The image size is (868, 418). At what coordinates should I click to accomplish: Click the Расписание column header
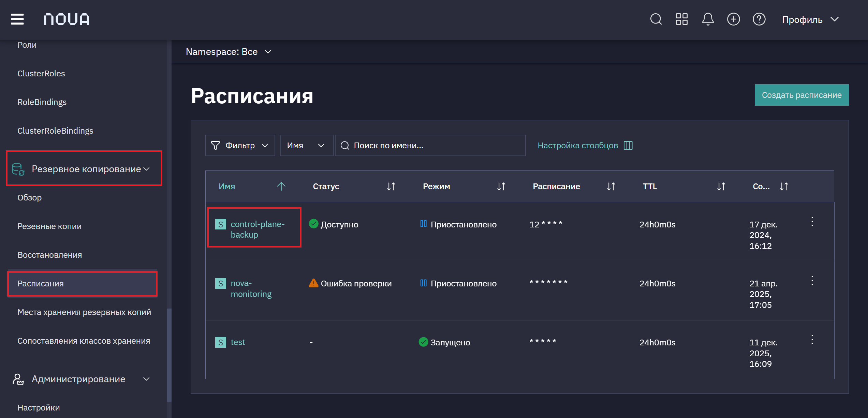(x=556, y=186)
